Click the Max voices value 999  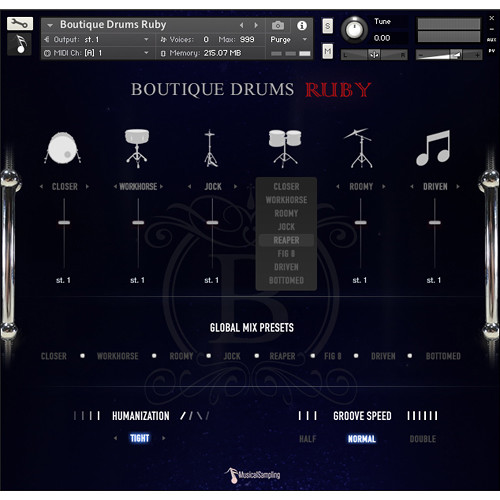point(247,39)
